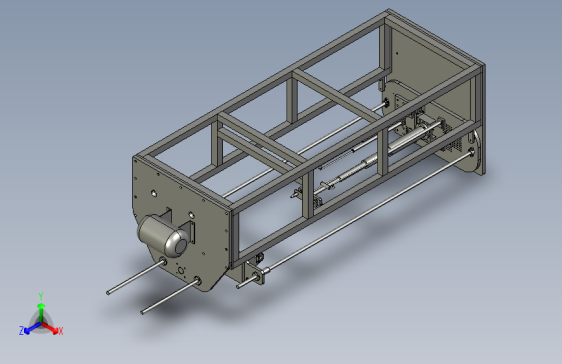Image resolution: width=562 pixels, height=364 pixels.
Task: Select the cylindrical motor on the front plate
Action: click(163, 236)
